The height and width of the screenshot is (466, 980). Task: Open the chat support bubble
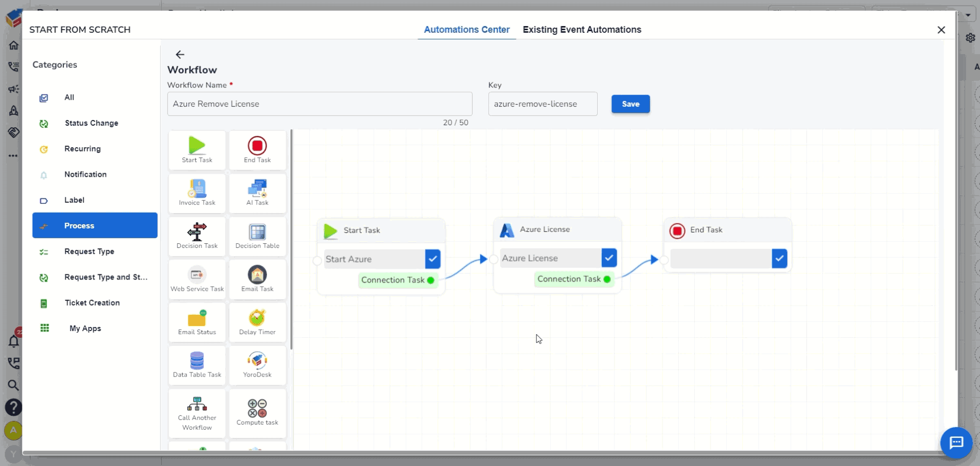point(956,442)
